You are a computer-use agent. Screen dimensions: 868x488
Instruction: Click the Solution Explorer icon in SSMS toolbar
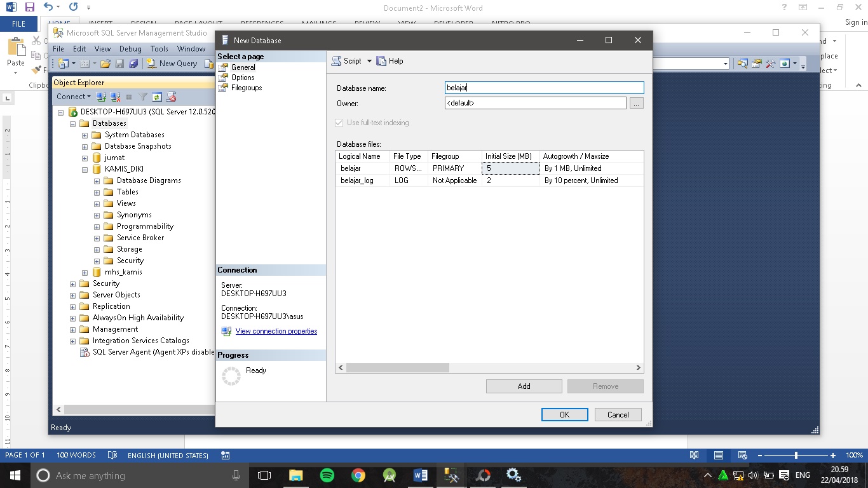pyautogui.click(x=742, y=64)
